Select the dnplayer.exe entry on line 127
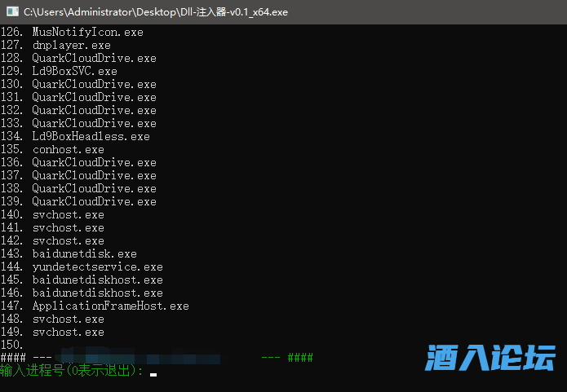The image size is (567, 392). [71, 45]
